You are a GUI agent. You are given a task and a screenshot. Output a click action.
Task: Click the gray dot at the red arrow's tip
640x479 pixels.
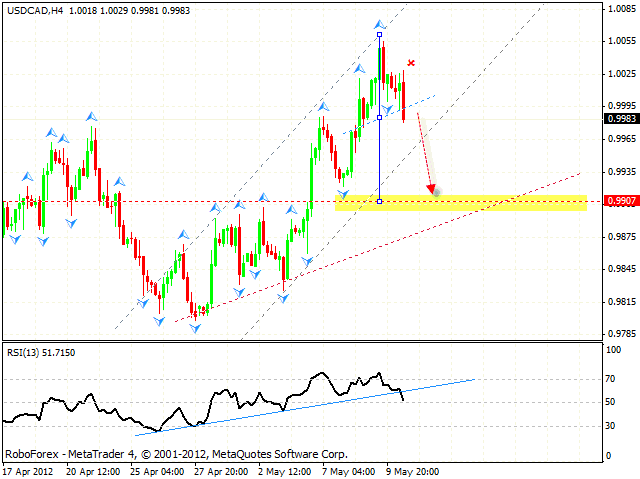pos(437,192)
